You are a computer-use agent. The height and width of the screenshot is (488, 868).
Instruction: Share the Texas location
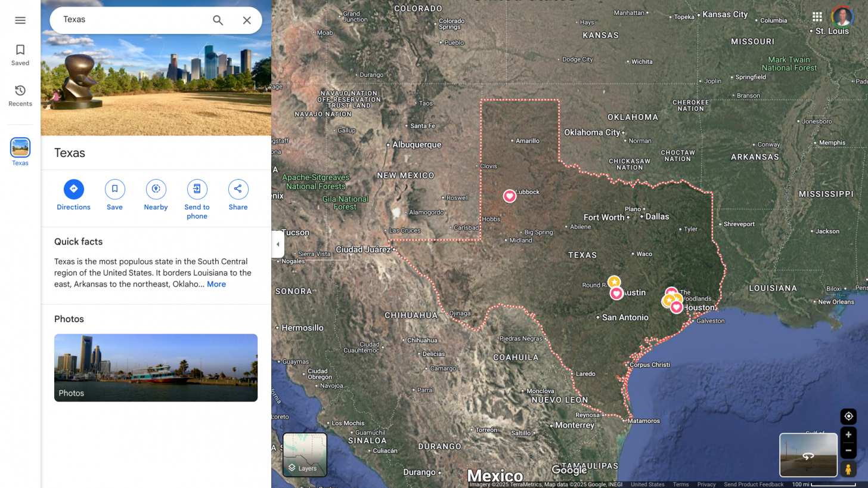click(238, 195)
